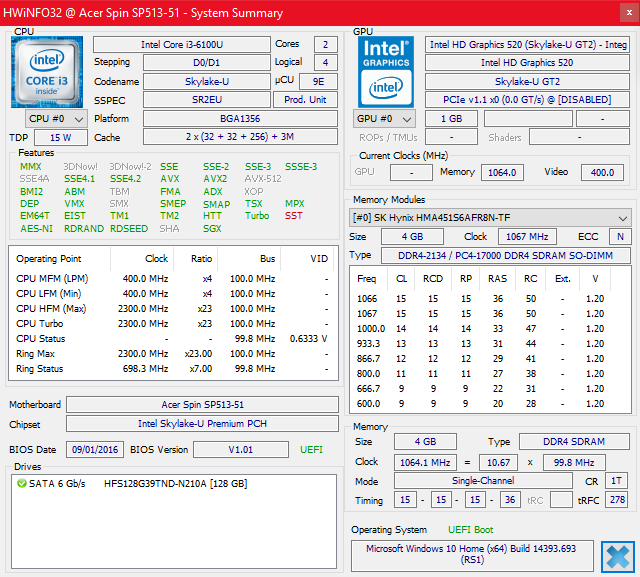Click the AES-NI feature label
Screen dimensions: 640x577
pos(36,229)
